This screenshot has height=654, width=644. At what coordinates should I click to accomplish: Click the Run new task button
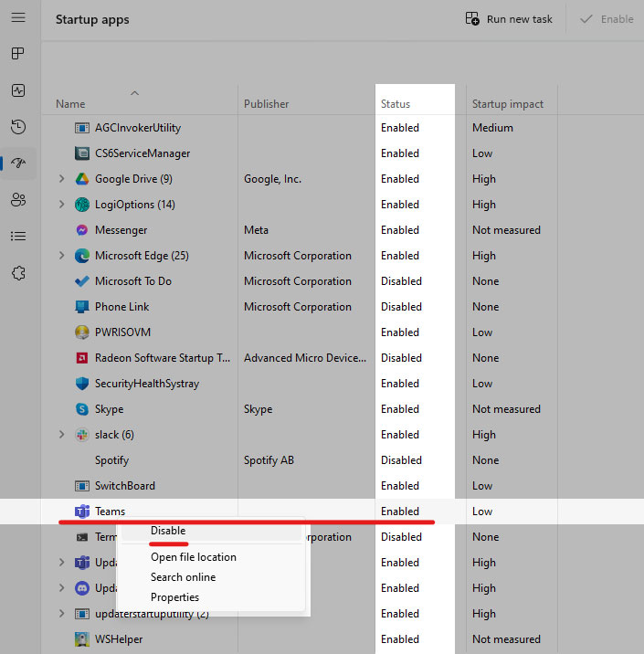tap(509, 19)
